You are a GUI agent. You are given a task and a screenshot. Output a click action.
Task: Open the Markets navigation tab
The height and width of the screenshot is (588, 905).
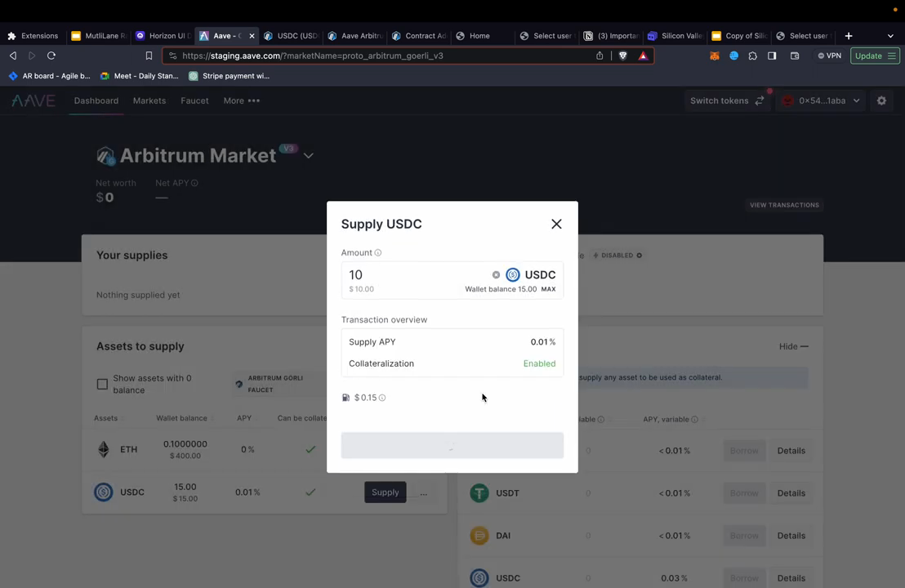coord(149,100)
